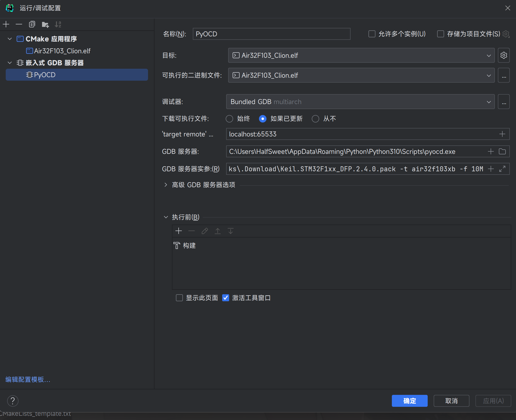The width and height of the screenshot is (516, 420).
Task: Expand the GDB server arguments field
Action: click(x=502, y=169)
